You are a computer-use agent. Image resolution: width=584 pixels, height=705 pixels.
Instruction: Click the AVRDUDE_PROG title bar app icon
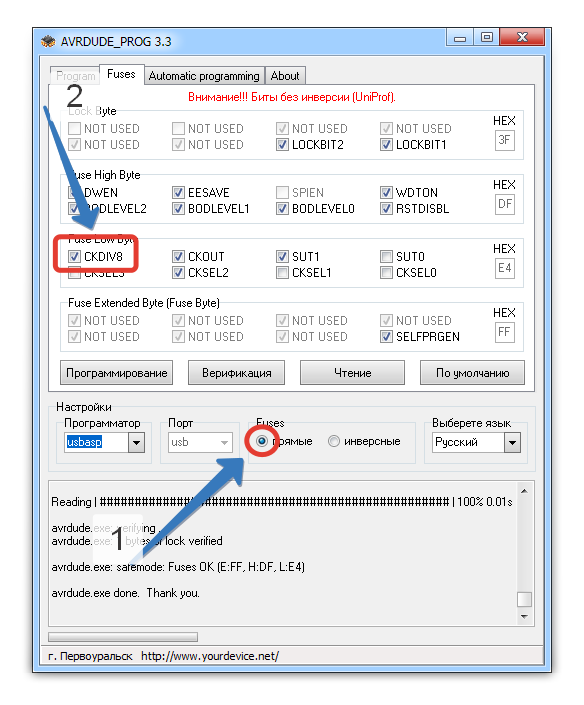point(48,42)
